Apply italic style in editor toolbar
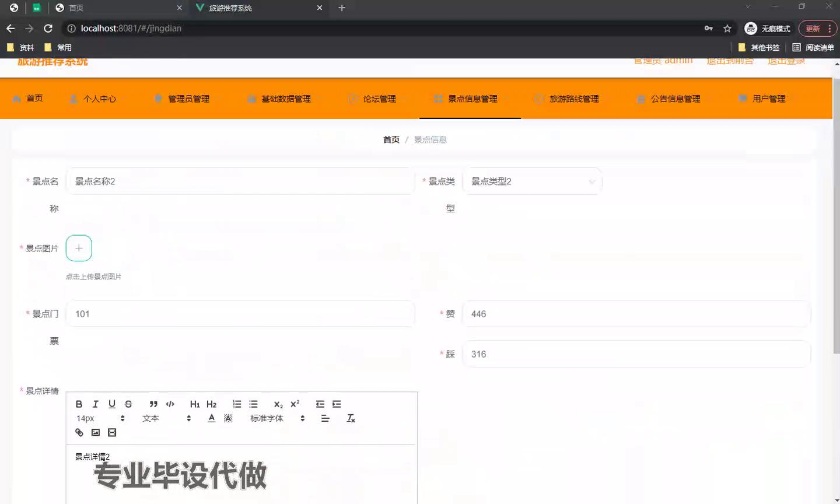The width and height of the screenshot is (840, 504). (x=96, y=404)
